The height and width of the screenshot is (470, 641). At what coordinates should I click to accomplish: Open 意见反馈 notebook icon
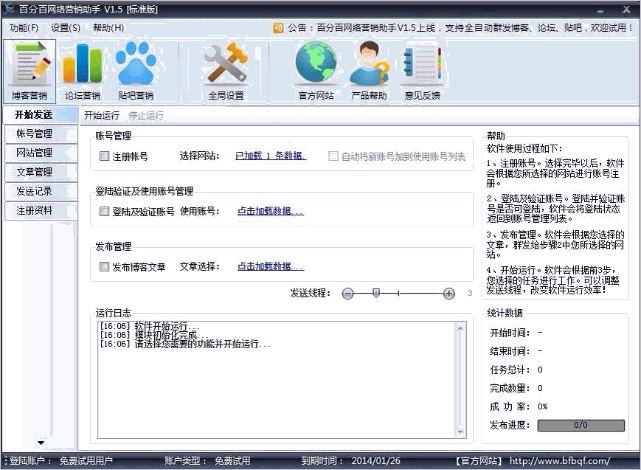coord(422,71)
